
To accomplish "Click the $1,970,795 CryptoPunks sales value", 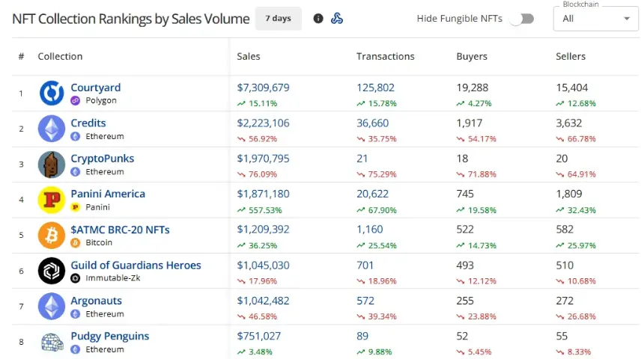I will pyautogui.click(x=264, y=159).
